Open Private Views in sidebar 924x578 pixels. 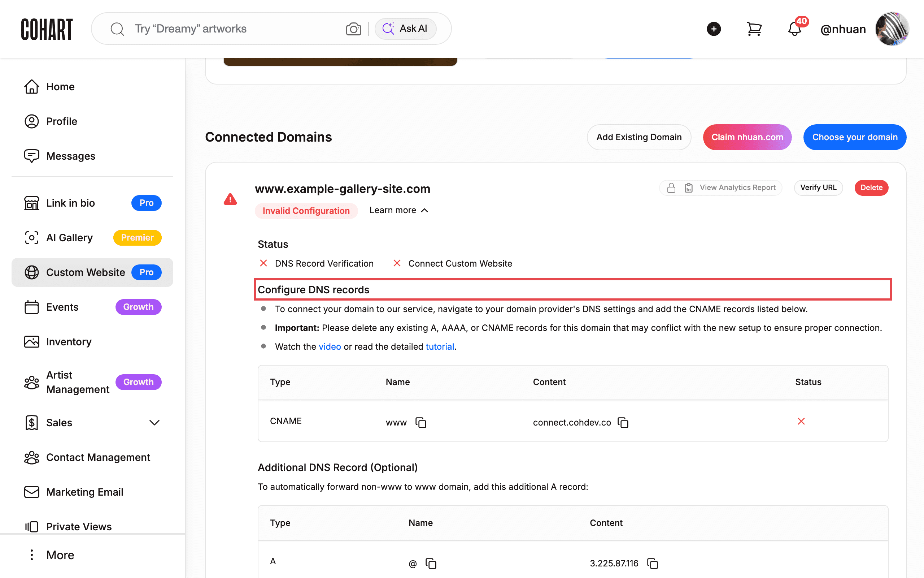pyautogui.click(x=92, y=527)
